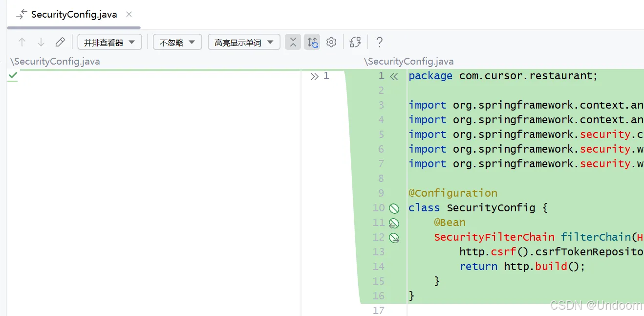Click the package com.cursor.restaurant line
The image size is (644, 316).
[503, 76]
